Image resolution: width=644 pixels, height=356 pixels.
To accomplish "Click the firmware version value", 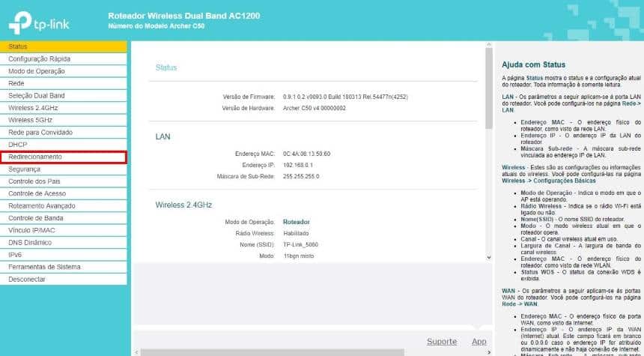I will click(x=345, y=97).
